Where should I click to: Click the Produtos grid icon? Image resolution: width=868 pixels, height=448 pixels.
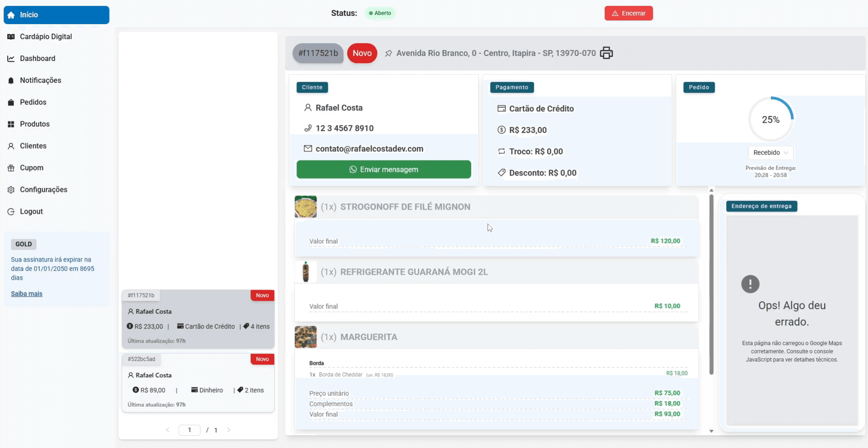(x=11, y=124)
